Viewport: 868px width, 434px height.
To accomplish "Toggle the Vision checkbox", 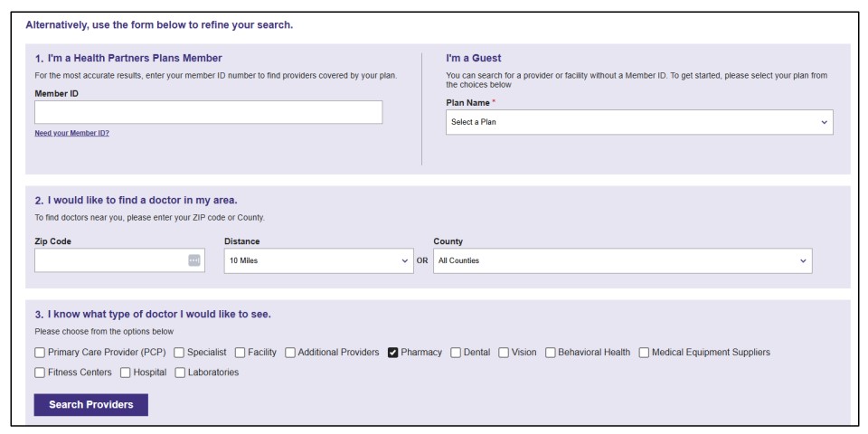I will point(504,353).
